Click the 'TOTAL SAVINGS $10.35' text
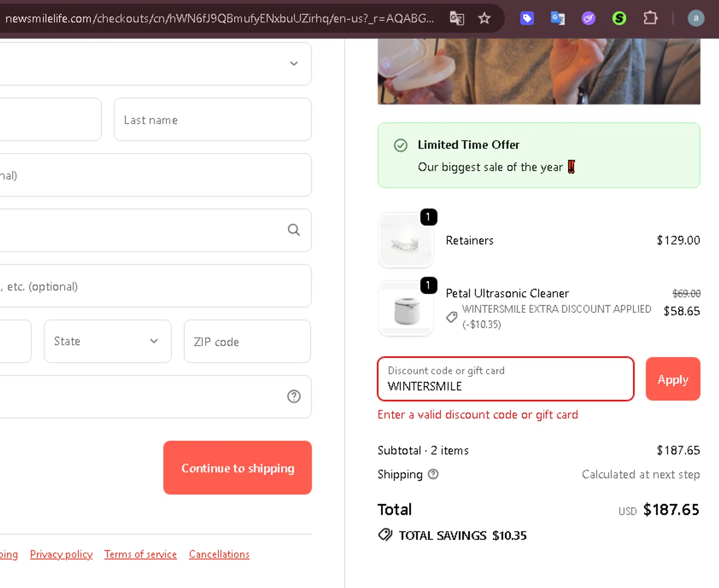Screen dimensions: 719x588 pyautogui.click(x=463, y=535)
